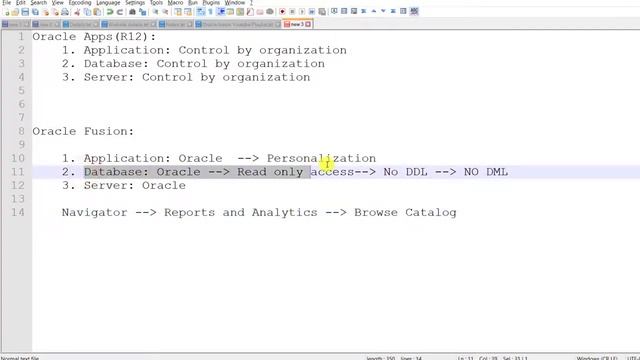Open the Edit menu
The image size is (640, 360).
[20, 2]
